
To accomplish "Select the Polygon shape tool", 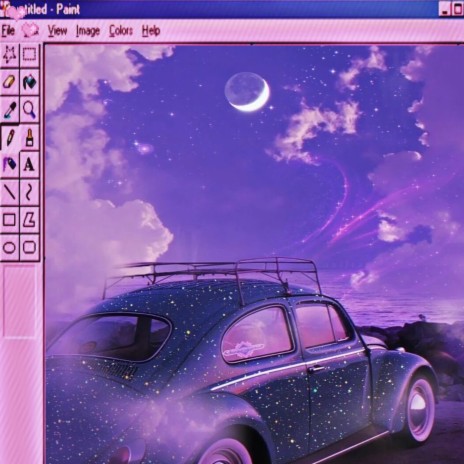I will tap(29, 220).
